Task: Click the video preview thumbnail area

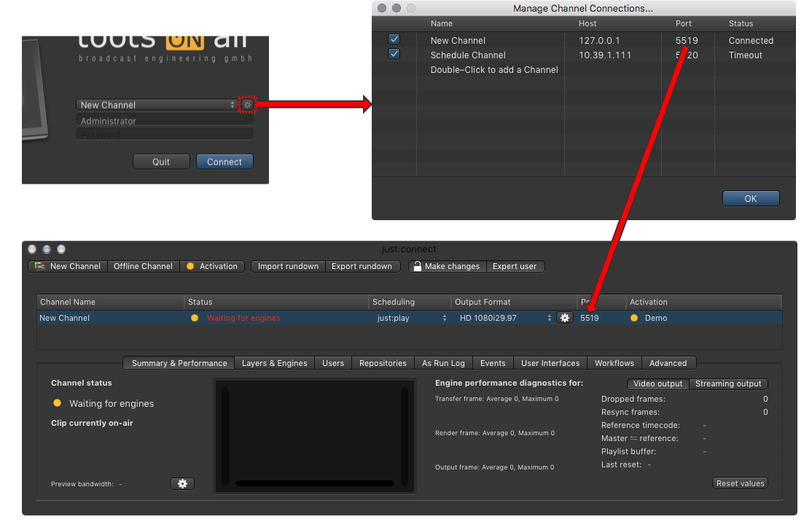Action: tap(315, 436)
